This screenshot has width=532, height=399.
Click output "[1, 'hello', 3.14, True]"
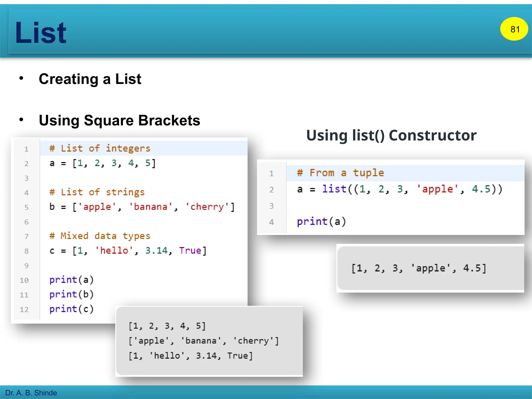191,356
